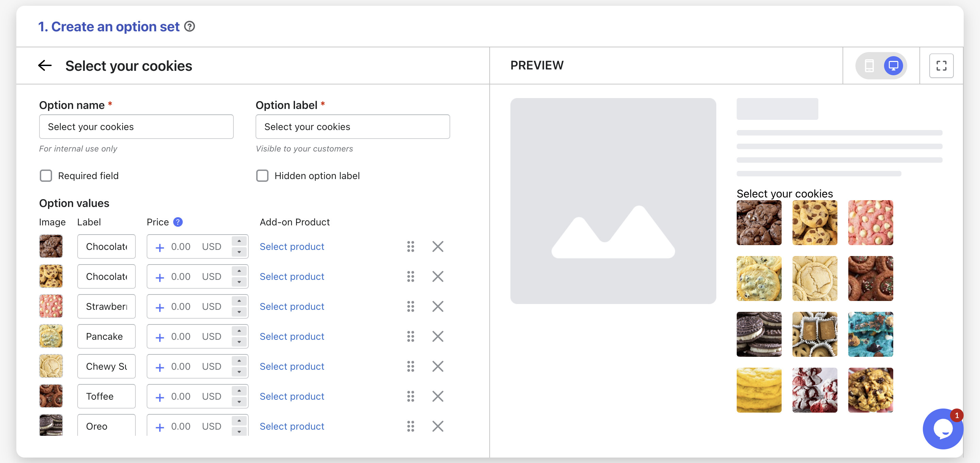This screenshot has height=463, width=980.
Task: Select the pink strawberry cookie in preview
Action: tap(870, 223)
